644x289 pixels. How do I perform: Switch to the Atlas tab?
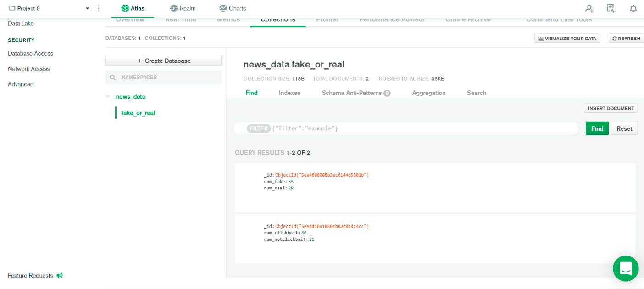[x=133, y=8]
